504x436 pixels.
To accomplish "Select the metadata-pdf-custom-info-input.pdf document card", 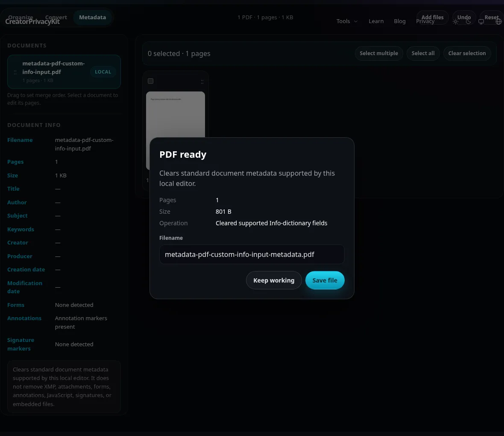I will point(64,72).
